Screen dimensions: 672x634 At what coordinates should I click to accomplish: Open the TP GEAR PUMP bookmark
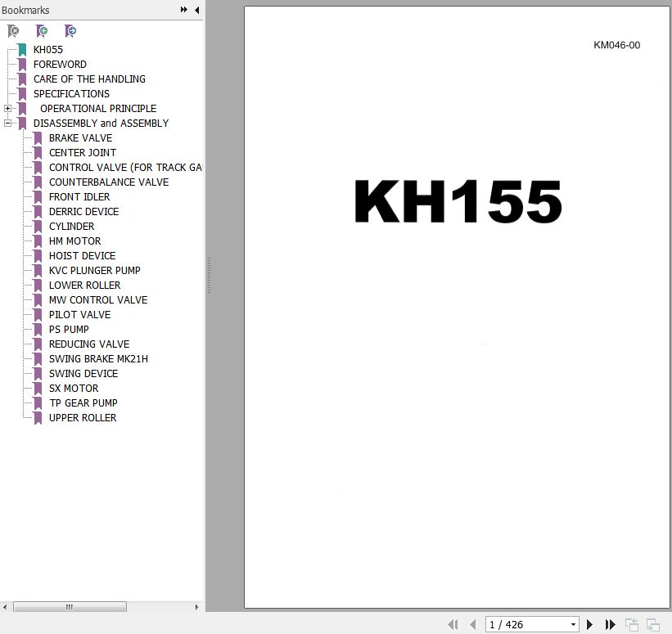pyautogui.click(x=83, y=403)
